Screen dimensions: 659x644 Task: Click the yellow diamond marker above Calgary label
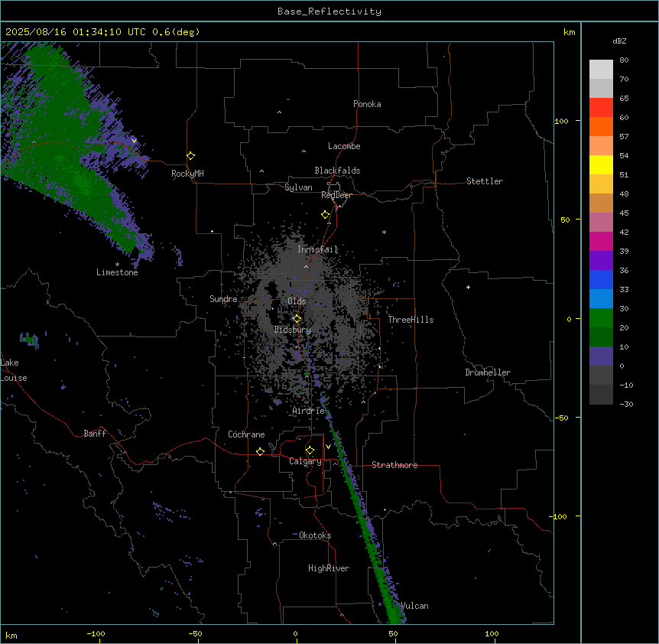point(310,450)
